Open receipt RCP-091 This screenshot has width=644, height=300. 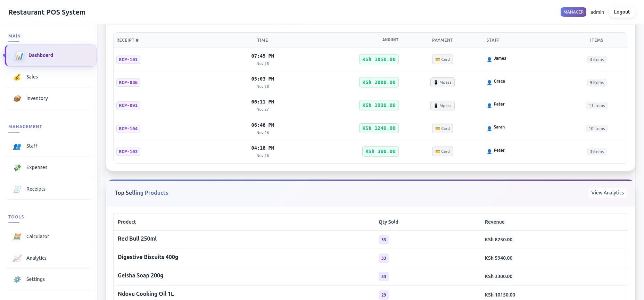click(x=128, y=106)
